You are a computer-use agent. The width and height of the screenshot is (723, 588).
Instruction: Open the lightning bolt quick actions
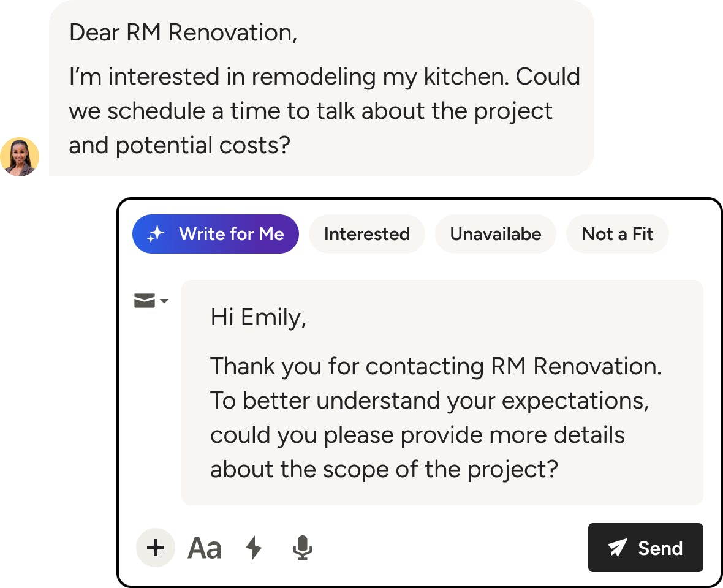pos(254,548)
